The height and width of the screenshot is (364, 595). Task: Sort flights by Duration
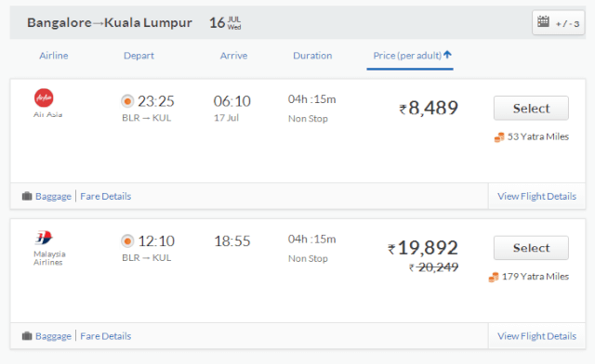pyautogui.click(x=312, y=56)
